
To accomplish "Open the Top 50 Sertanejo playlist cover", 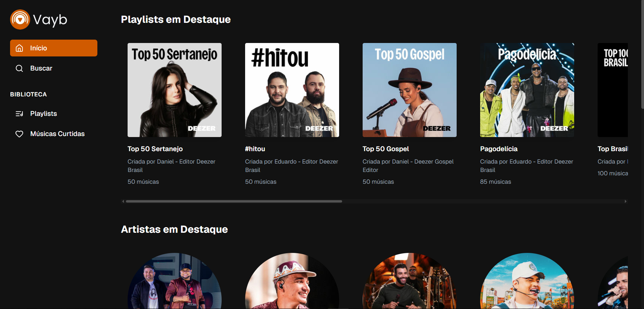I will pos(175,90).
